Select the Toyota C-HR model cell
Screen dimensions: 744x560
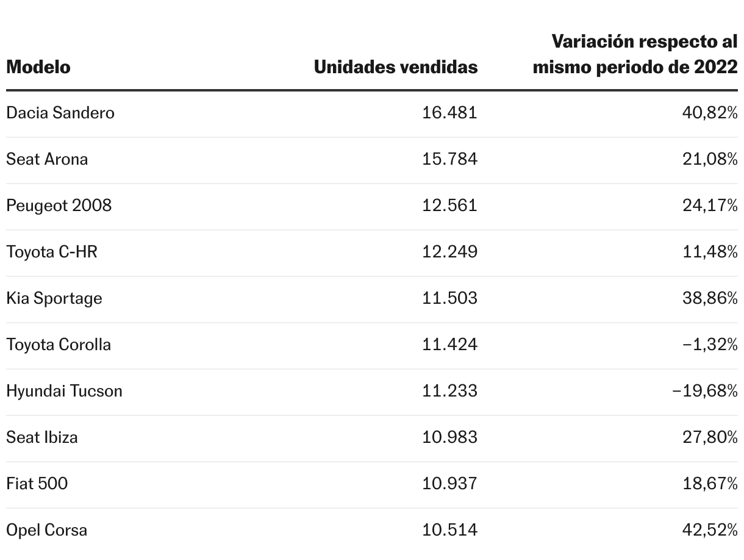[x=52, y=252]
